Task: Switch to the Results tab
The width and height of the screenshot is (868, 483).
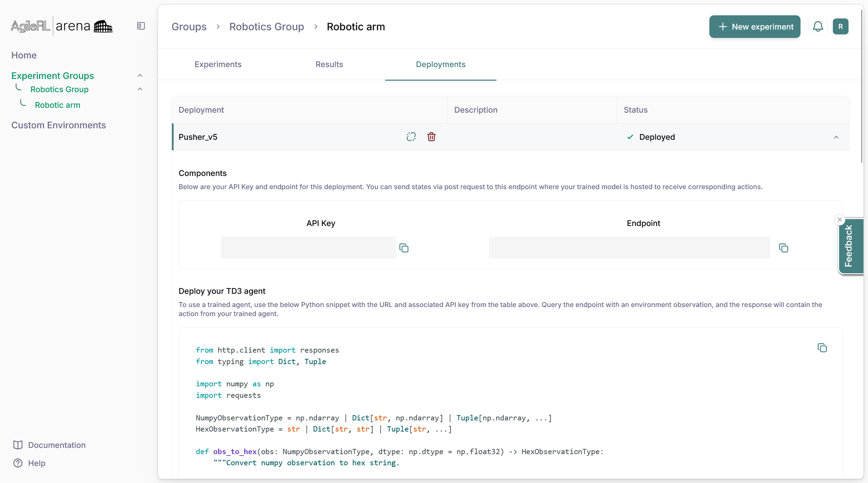Action: (329, 64)
